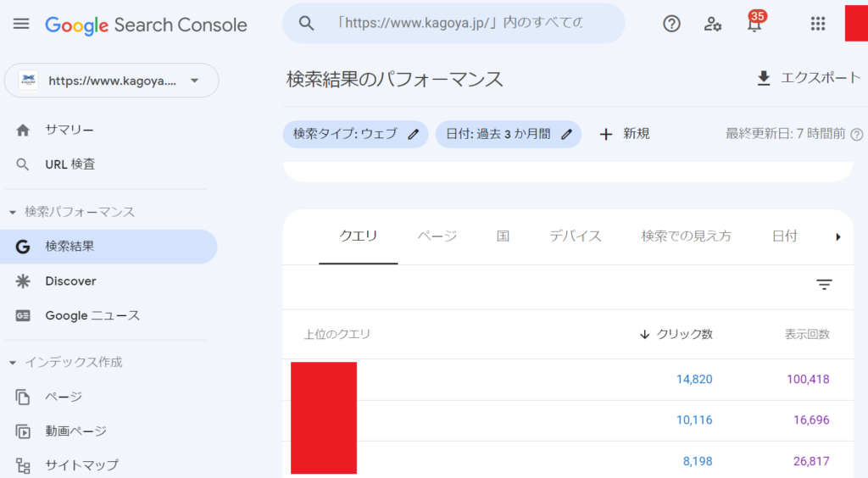Click the 14,820 clicks value
Screen dimensions: 868x478
[694, 379]
